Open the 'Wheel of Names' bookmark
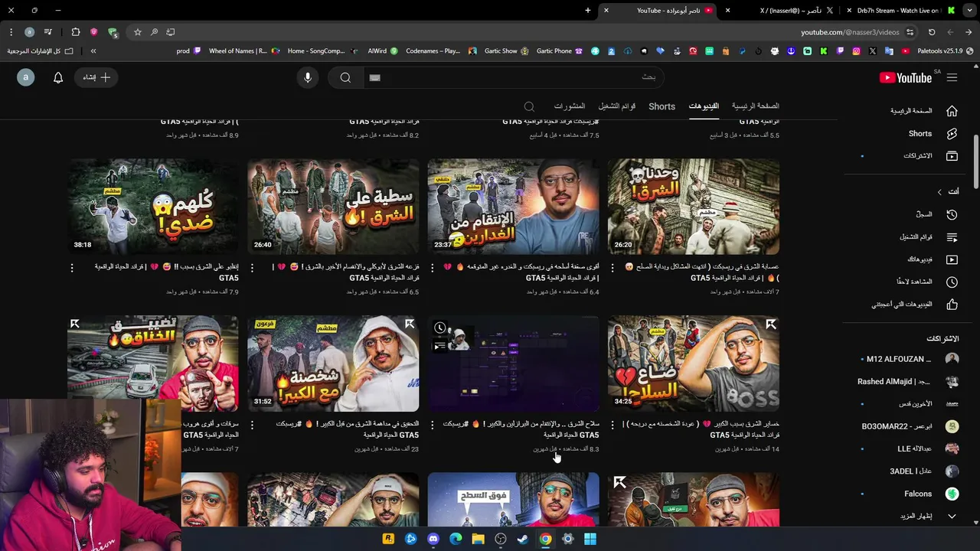 click(244, 51)
